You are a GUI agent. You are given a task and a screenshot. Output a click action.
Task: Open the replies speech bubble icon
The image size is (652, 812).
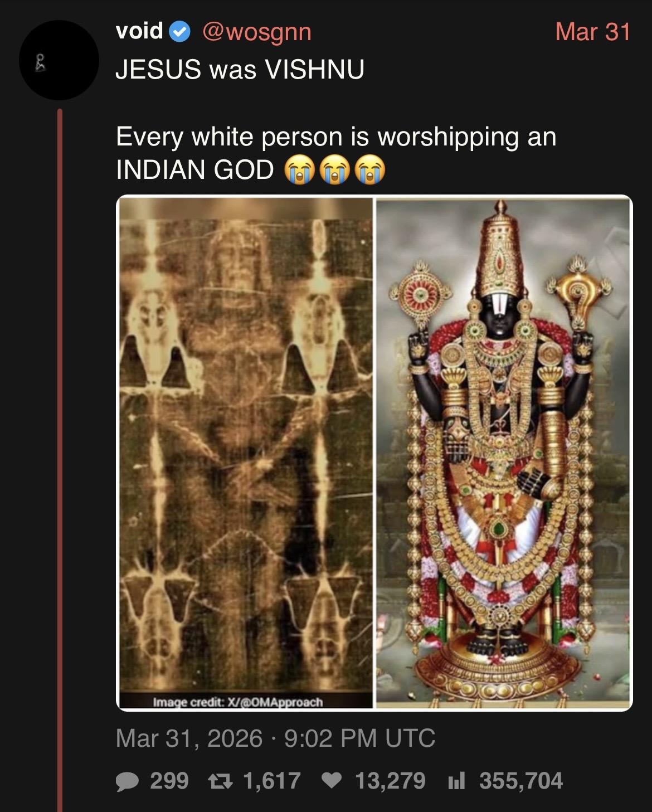128,781
